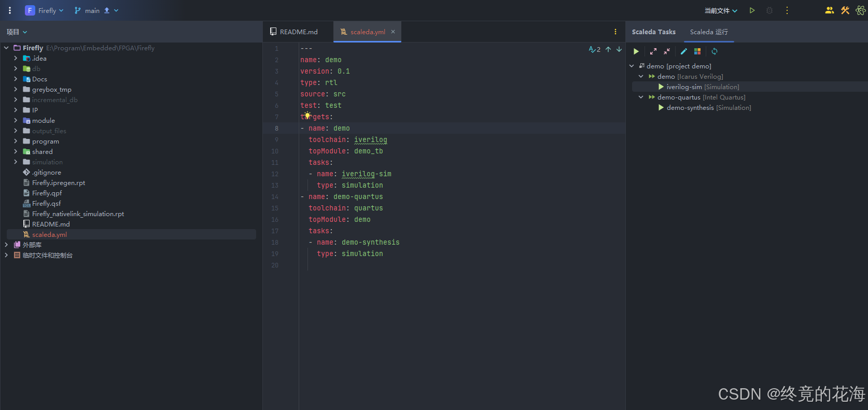
Task: Click the inspection warnings indicator showing 2
Action: pyautogui.click(x=595, y=49)
